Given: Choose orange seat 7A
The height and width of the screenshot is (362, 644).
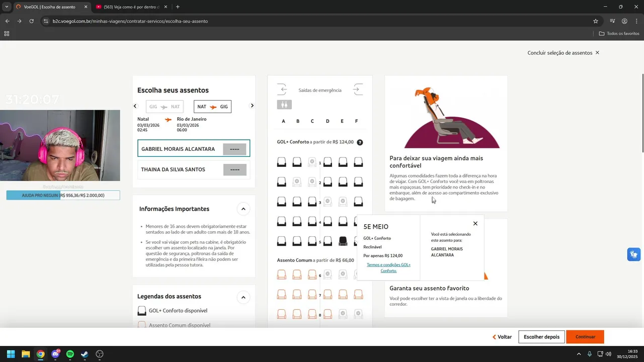Looking at the screenshot, I should click(282, 295).
